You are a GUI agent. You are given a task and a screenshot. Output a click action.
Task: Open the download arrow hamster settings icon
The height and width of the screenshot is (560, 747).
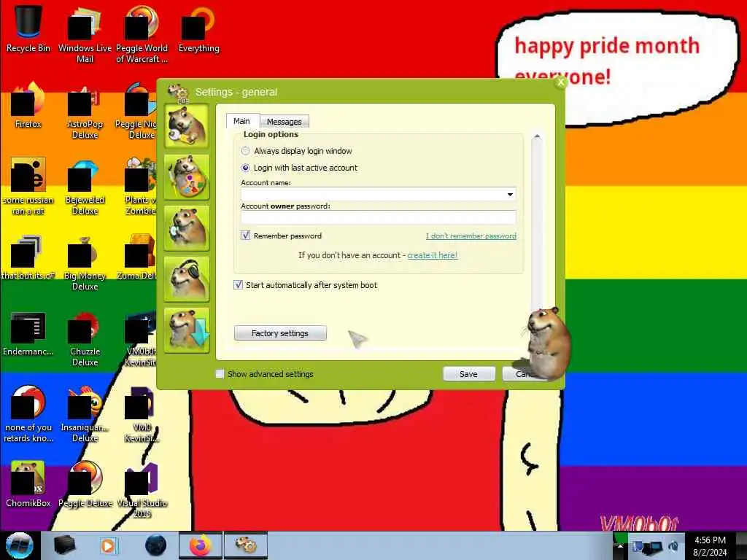pyautogui.click(x=186, y=330)
